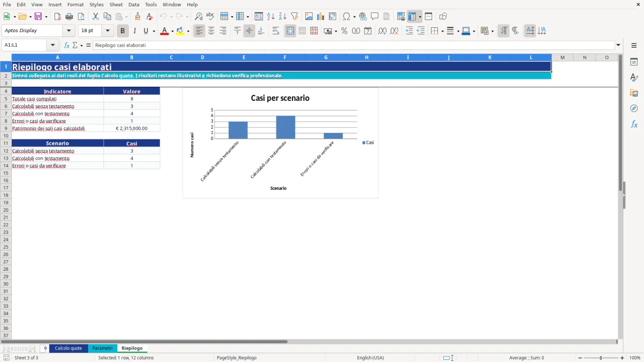Screen dimensions: 644x362
Task: Toggle bold formatting
Action: point(122,31)
